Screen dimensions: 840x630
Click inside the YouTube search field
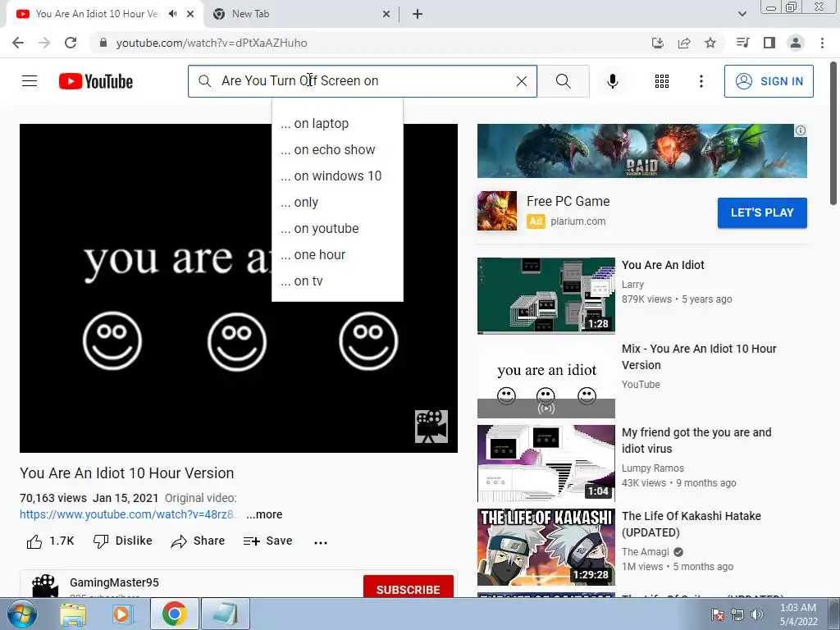click(363, 81)
